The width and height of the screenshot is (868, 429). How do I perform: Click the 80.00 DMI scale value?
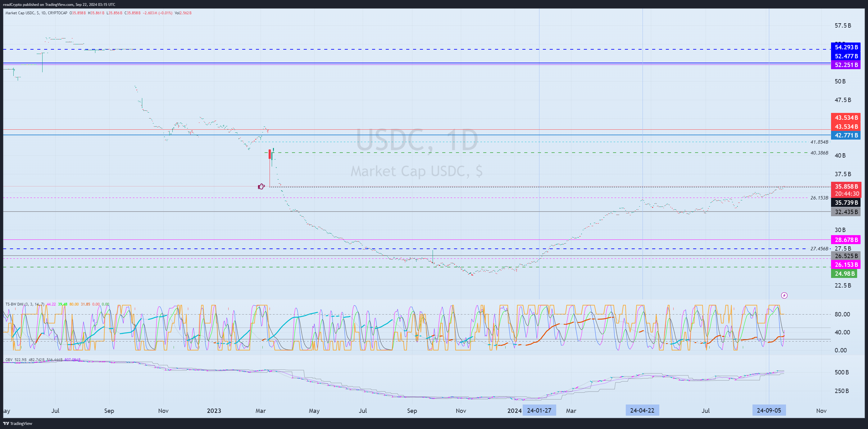pos(842,314)
